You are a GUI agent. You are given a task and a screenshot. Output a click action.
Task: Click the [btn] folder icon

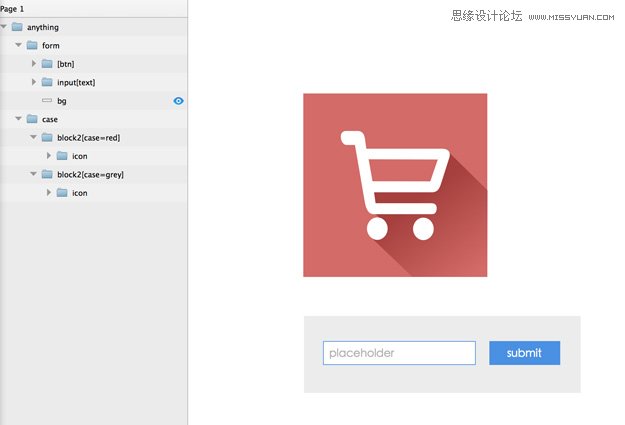tap(47, 63)
